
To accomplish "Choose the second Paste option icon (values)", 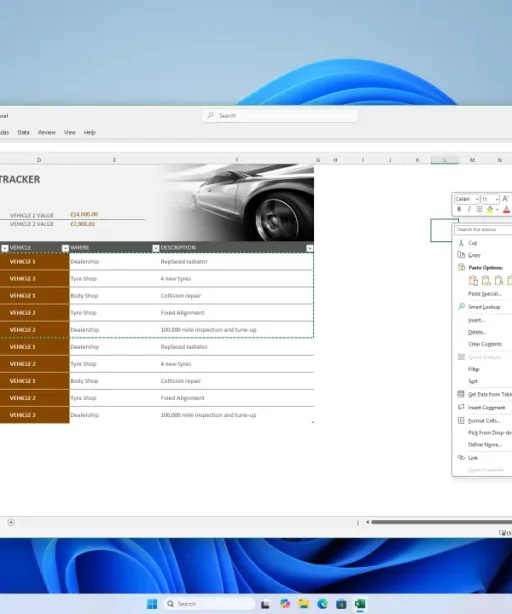I will 486,280.
